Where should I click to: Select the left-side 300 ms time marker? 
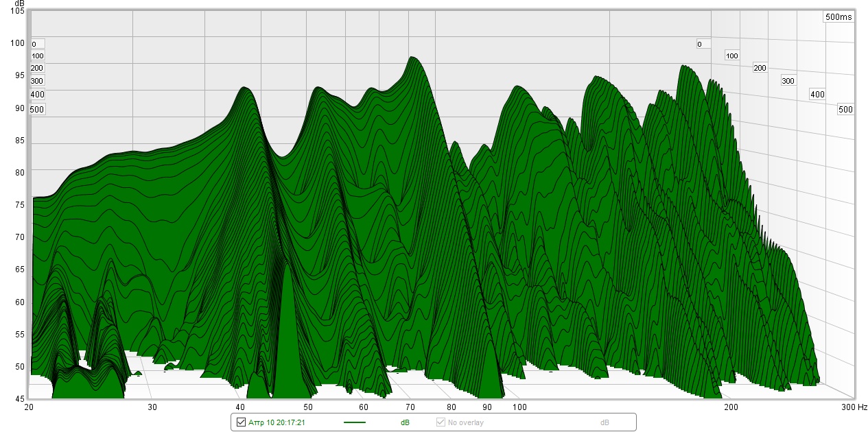point(37,81)
